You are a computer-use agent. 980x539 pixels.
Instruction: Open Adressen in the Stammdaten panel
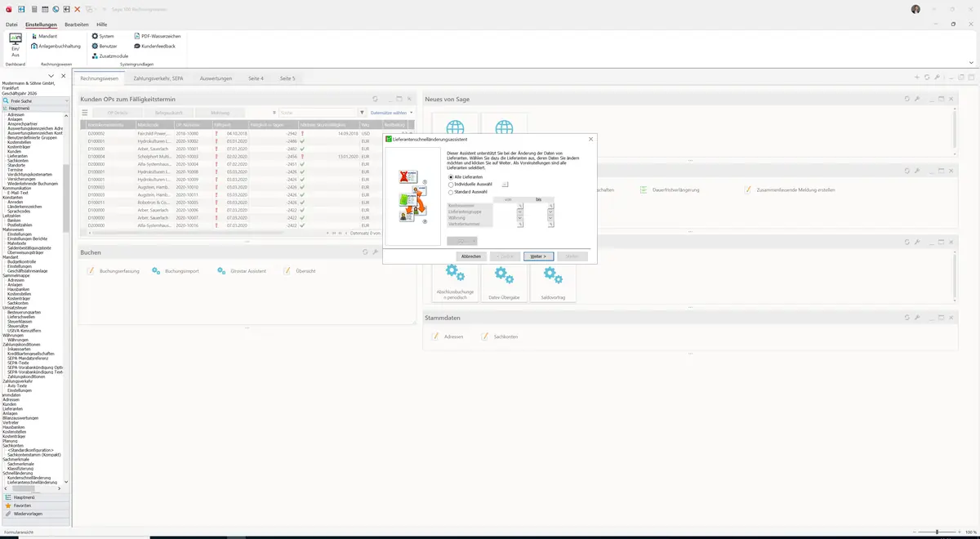(x=448, y=336)
